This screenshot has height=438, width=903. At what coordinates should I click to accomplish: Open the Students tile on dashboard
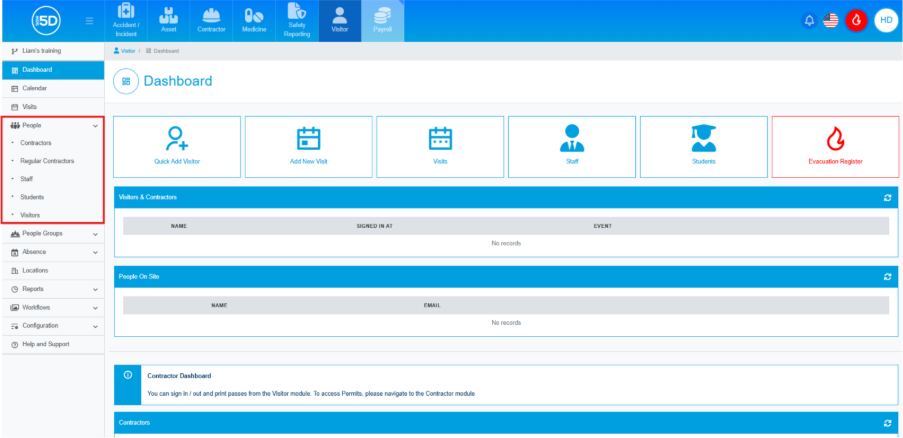pyautogui.click(x=703, y=147)
